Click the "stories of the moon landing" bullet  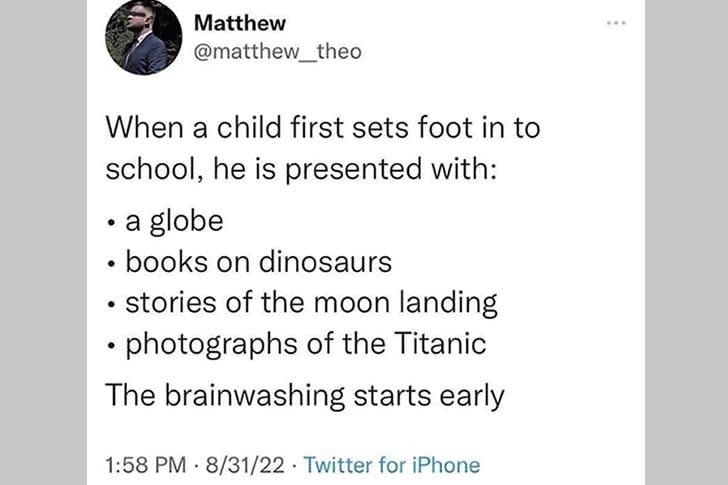coord(311,303)
